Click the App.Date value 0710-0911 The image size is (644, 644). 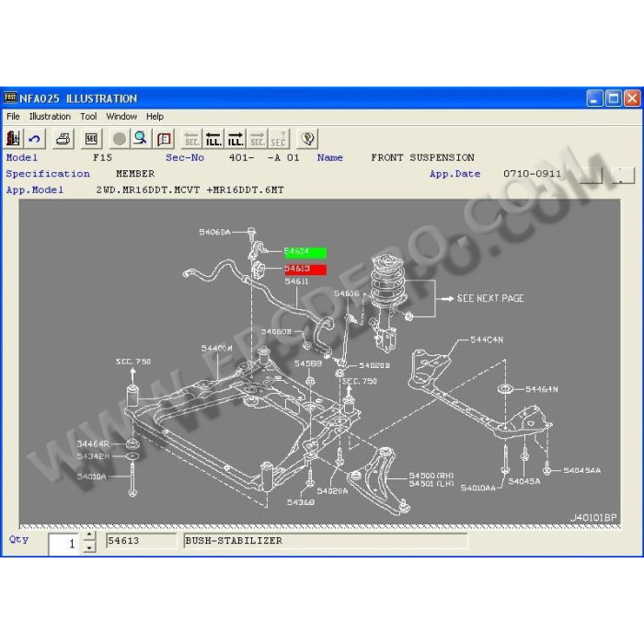coord(533,174)
